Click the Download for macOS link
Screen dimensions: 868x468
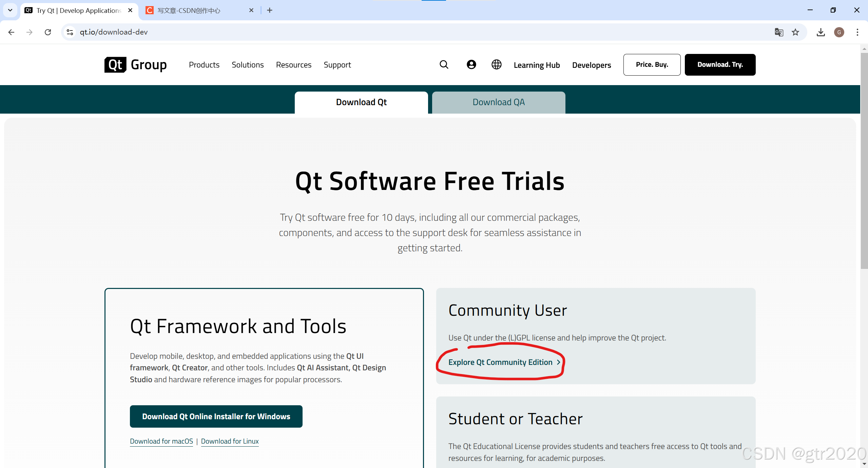point(161,441)
